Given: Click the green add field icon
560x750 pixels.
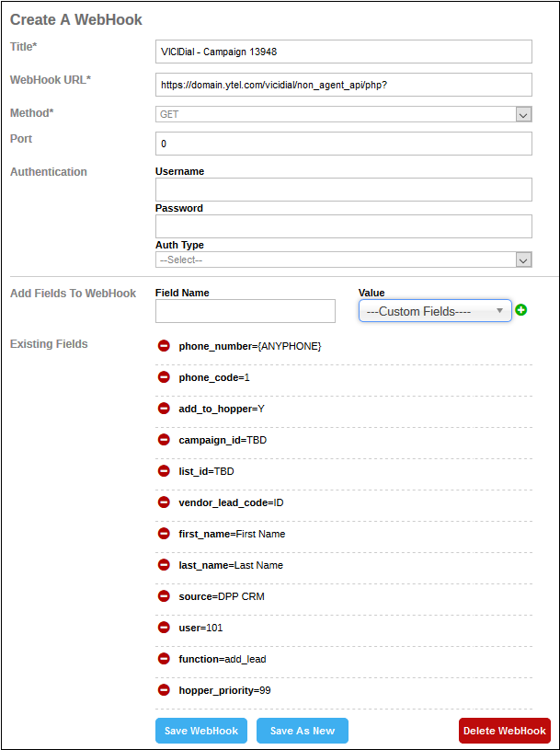Looking at the screenshot, I should coord(522,311).
